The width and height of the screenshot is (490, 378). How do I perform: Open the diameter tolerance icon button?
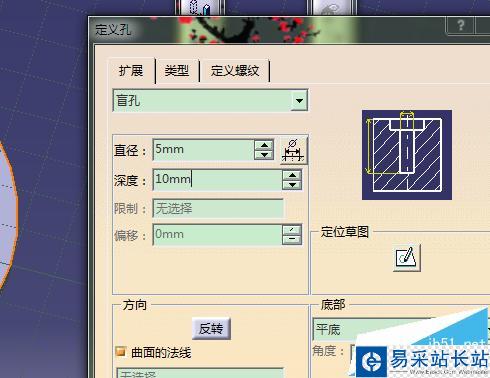pyautogui.click(x=293, y=150)
